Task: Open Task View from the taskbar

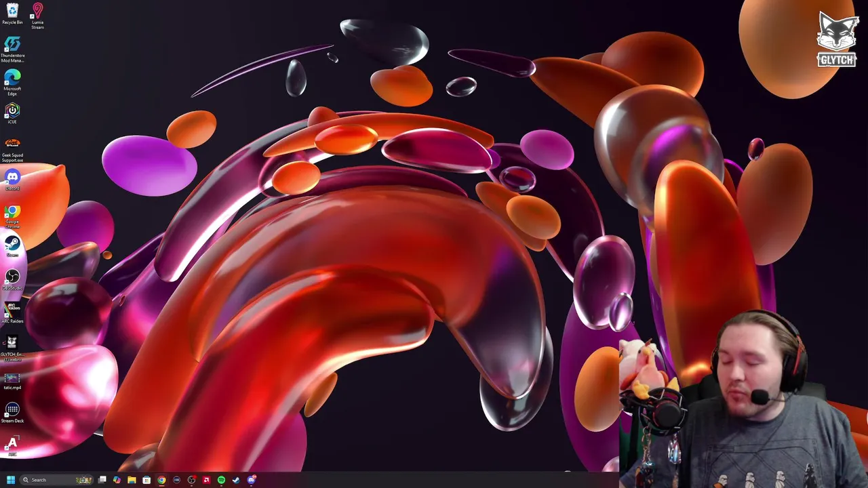Action: point(102,480)
